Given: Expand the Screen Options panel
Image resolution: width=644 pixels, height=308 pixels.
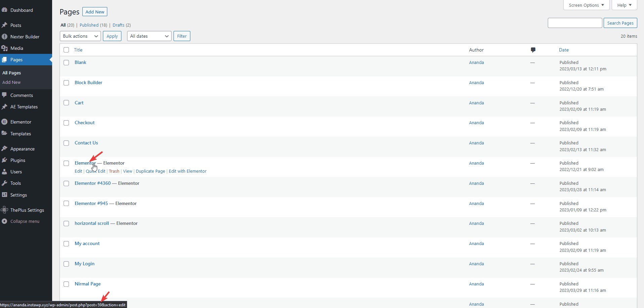Looking at the screenshot, I should (586, 5).
